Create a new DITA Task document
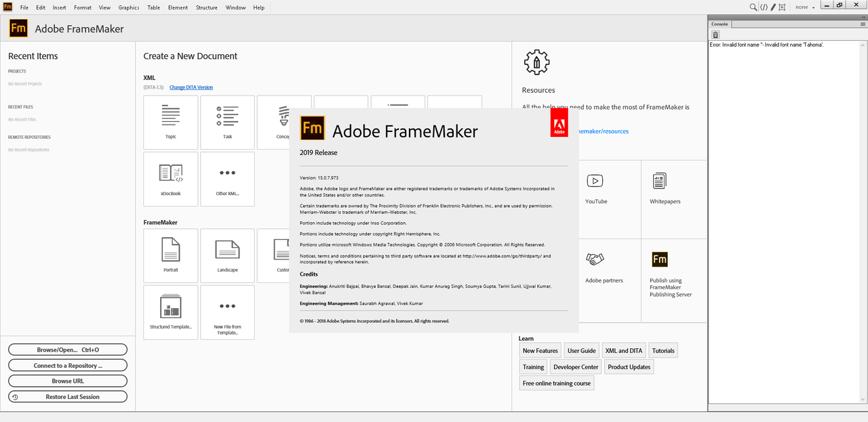Image resolution: width=868 pixels, height=422 pixels. [x=228, y=122]
